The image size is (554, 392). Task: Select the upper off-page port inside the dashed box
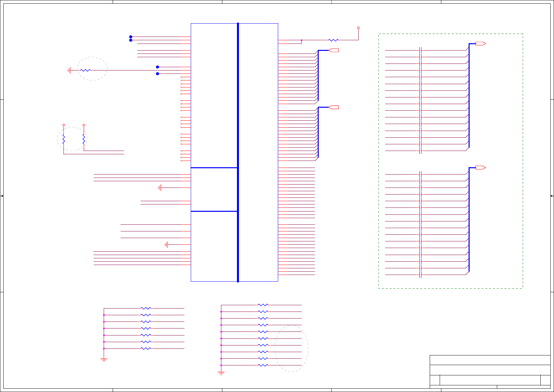[481, 44]
